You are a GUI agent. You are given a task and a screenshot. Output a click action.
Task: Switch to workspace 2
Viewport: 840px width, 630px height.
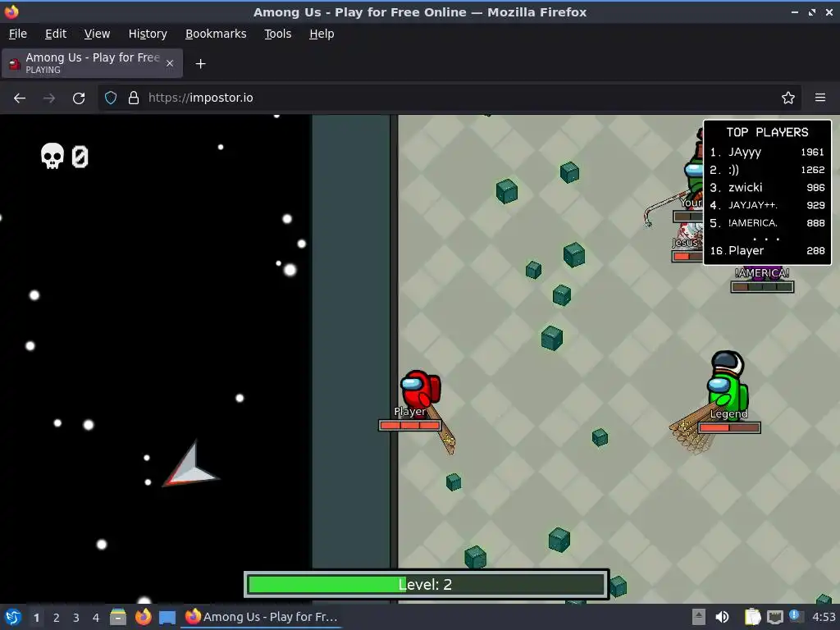(57, 618)
